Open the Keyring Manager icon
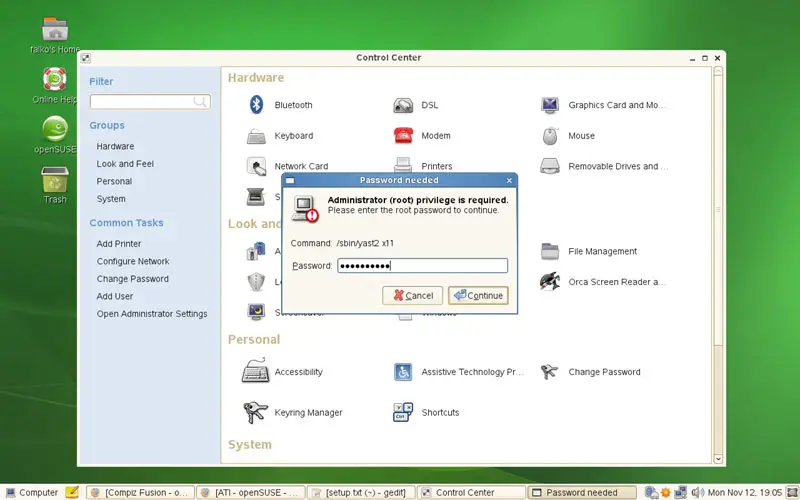 [x=256, y=412]
